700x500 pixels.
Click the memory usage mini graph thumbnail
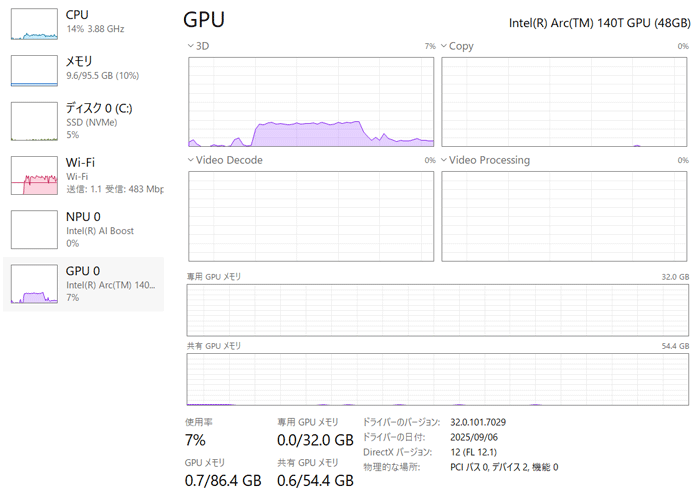34,69
